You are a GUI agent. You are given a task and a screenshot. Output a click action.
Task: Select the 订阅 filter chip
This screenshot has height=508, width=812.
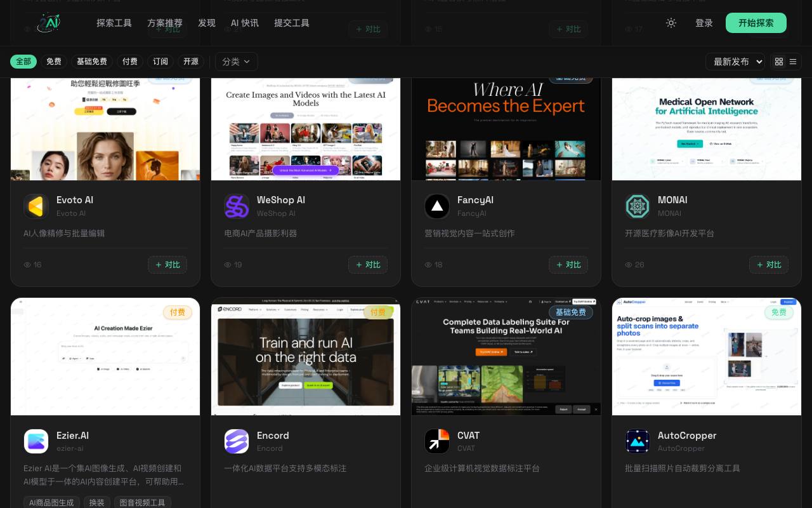pyautogui.click(x=160, y=62)
